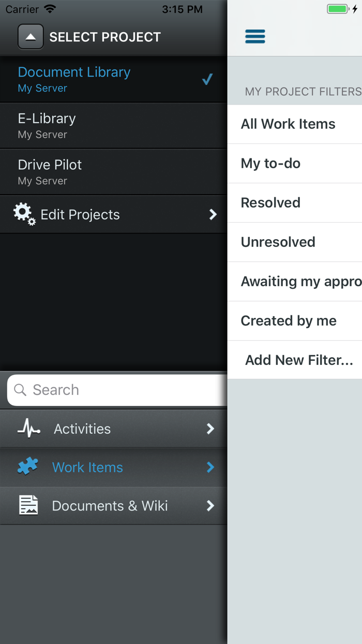The image size is (362, 644).
Task: Tap the Document Library checkmark
Action: coord(207,79)
